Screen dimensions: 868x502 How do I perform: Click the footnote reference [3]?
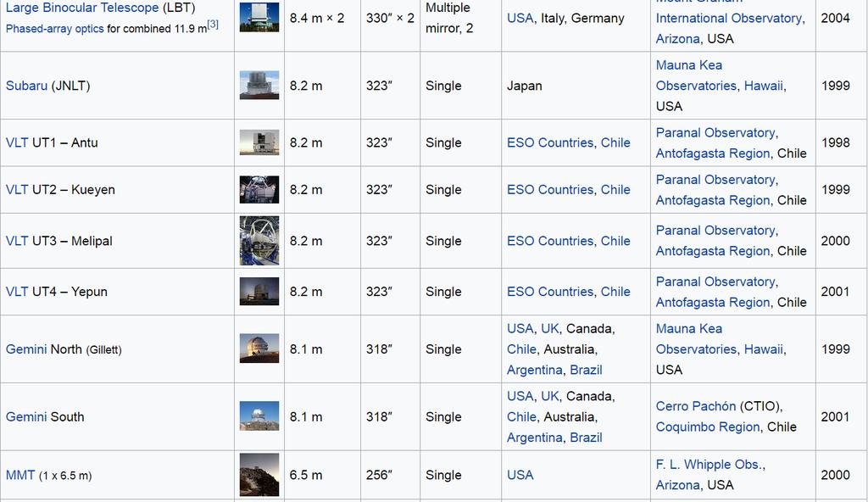click(x=213, y=25)
